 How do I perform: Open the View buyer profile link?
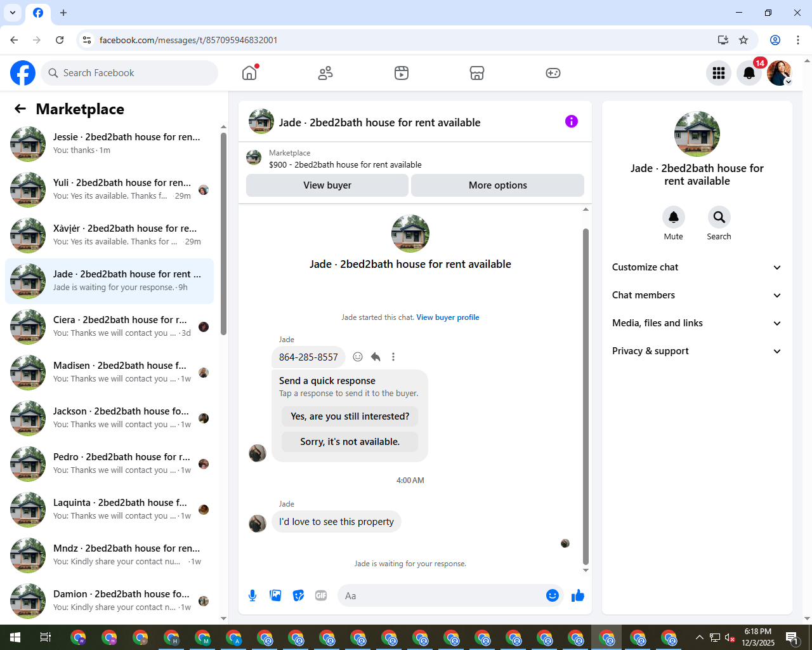click(x=448, y=317)
